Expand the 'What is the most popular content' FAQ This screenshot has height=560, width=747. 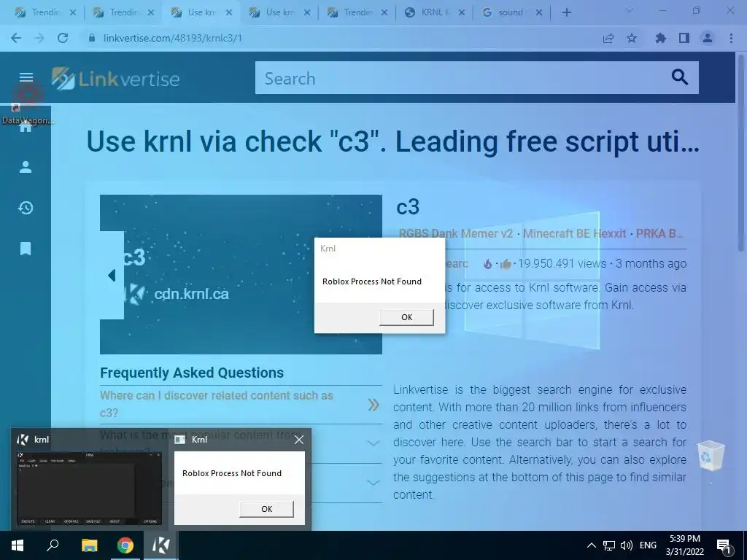[241, 443]
